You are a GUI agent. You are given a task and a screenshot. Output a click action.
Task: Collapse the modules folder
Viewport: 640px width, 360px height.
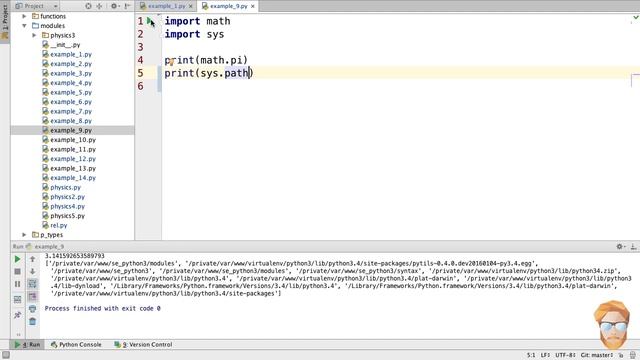[24, 26]
